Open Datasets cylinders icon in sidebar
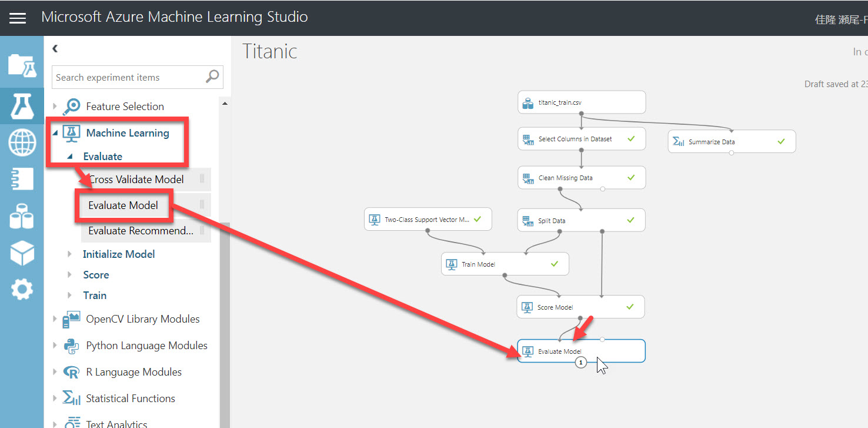The image size is (868, 428). 22,216
